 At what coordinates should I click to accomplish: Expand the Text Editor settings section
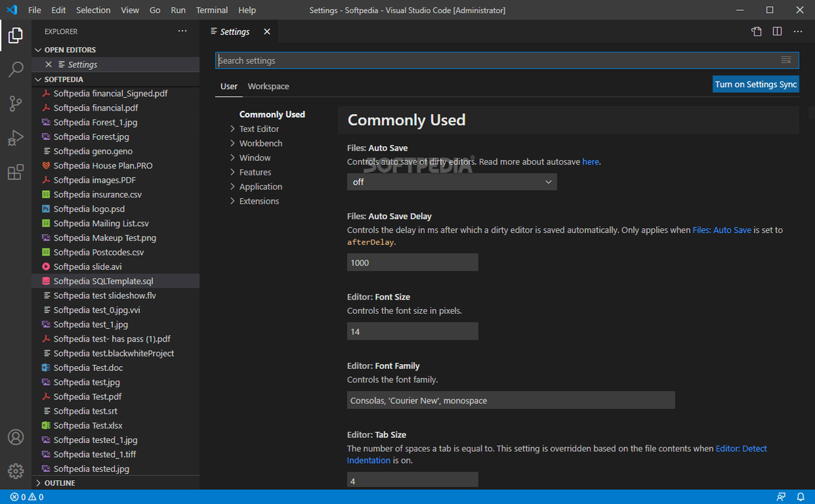coord(259,129)
